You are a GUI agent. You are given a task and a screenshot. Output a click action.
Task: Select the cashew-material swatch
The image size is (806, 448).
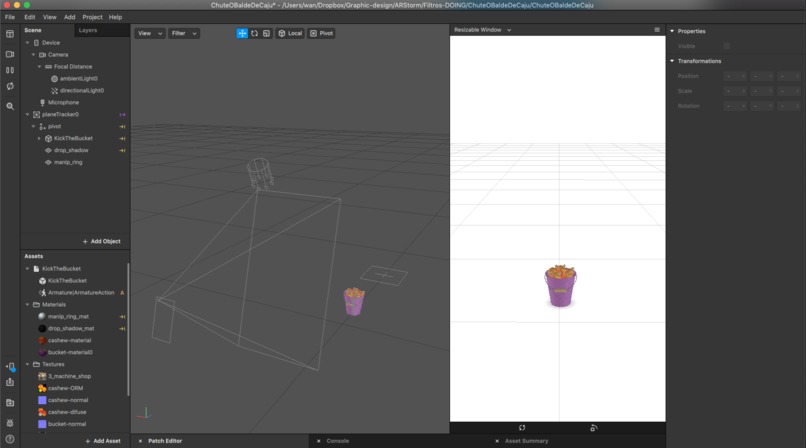click(x=42, y=341)
